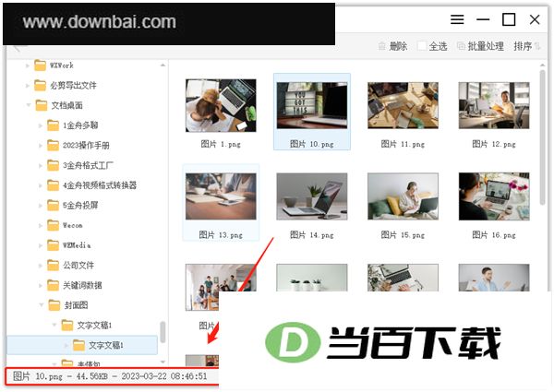The height and width of the screenshot is (392, 554).
Task: Click the 必剪导出文件 folder icon
Action: coord(40,86)
